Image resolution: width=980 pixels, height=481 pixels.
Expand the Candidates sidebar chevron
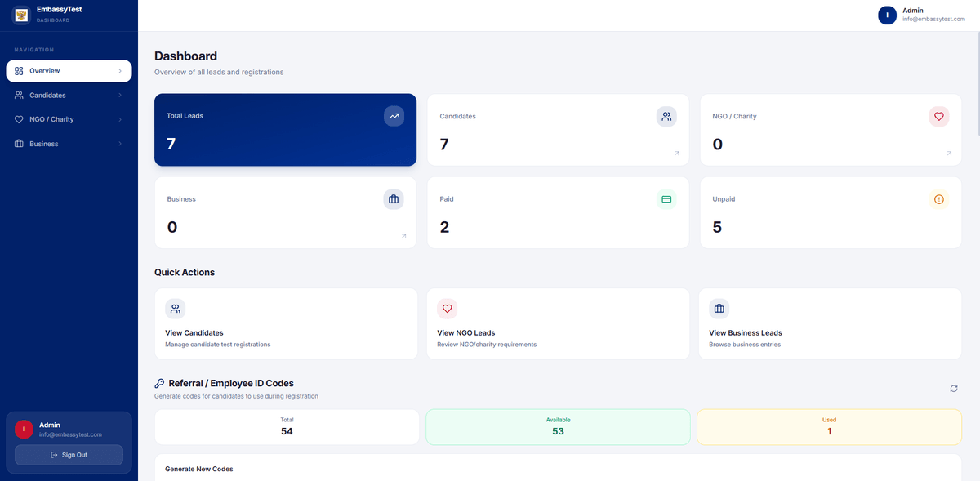[x=120, y=96]
